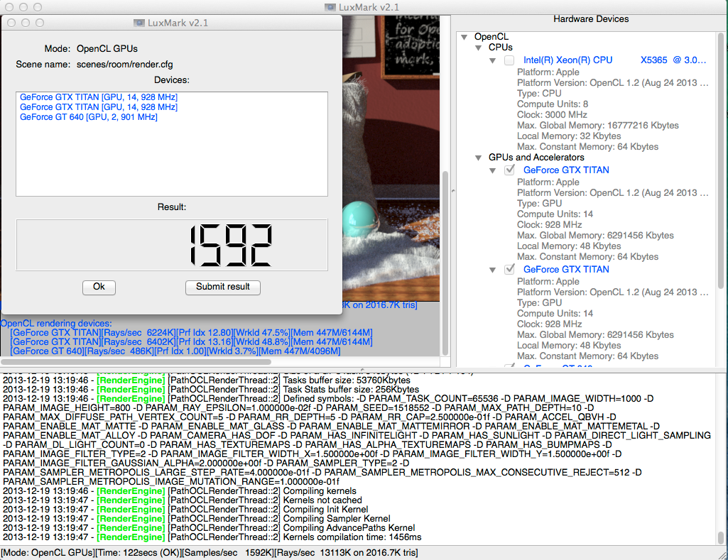The image size is (728, 560).
Task: Collapse the Intel Xeon CPU details
Action: click(x=493, y=60)
